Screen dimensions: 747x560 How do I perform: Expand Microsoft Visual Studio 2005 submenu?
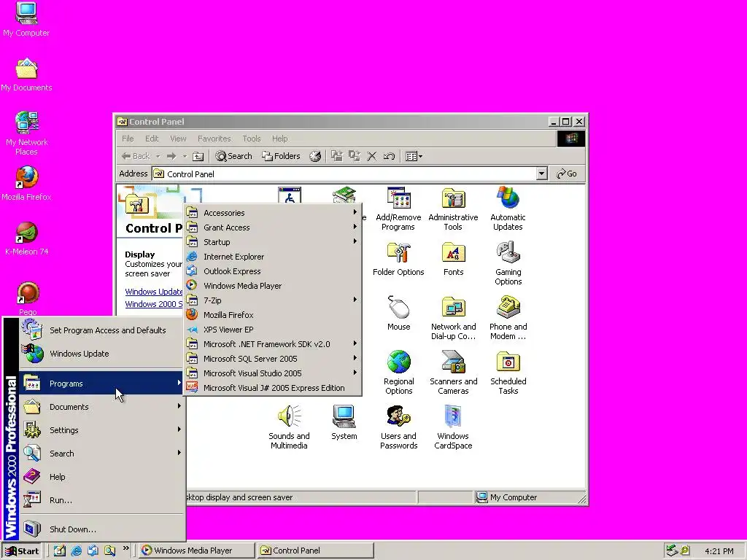273,373
